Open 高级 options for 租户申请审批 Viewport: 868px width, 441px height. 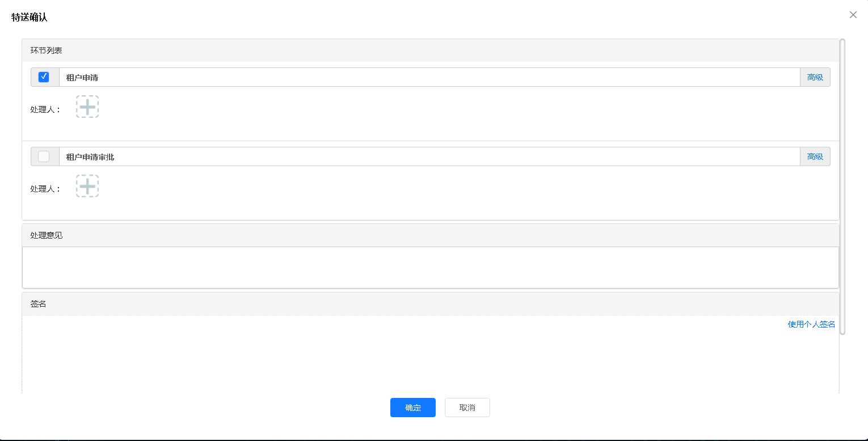[x=815, y=156]
